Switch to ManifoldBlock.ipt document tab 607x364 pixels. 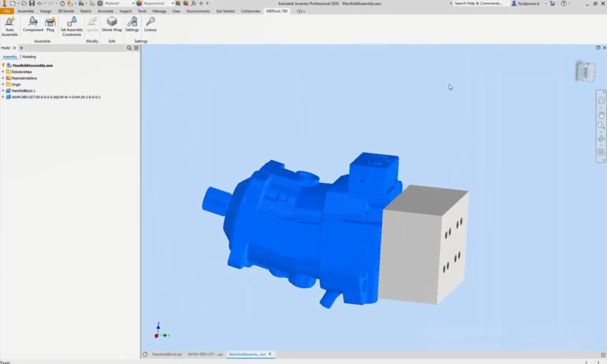[x=167, y=354]
